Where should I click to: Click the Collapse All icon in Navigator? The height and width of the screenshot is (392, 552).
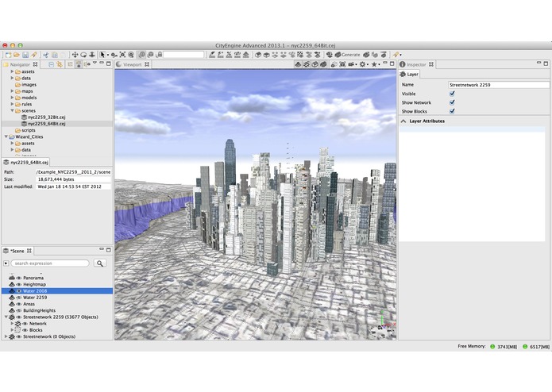point(51,64)
